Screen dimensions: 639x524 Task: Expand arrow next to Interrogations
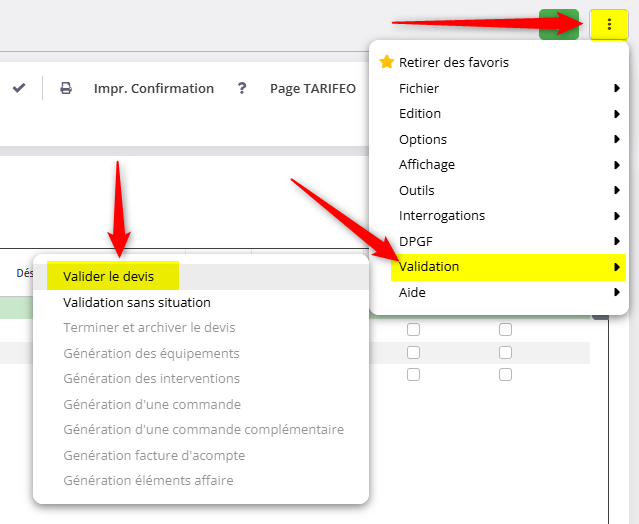tap(617, 216)
